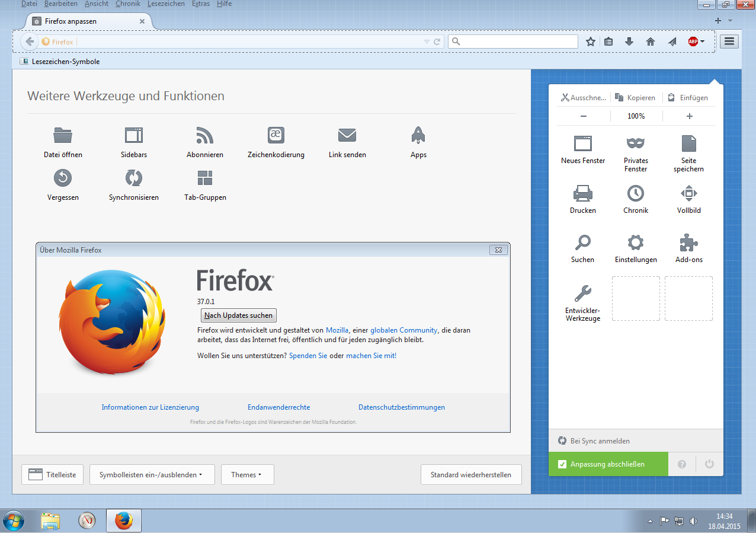Select the Apps rocket icon
756x533 pixels.
point(418,135)
